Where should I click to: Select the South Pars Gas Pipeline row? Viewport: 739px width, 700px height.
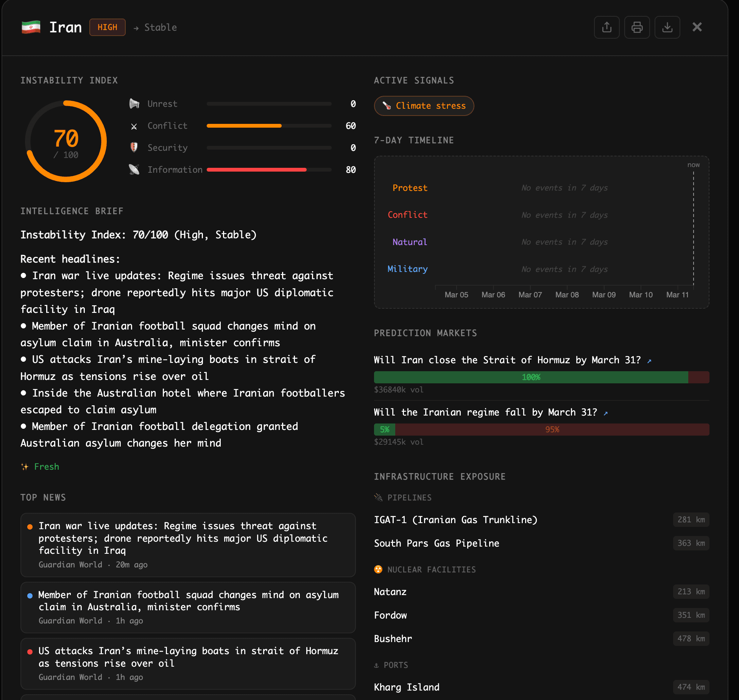[541, 543]
